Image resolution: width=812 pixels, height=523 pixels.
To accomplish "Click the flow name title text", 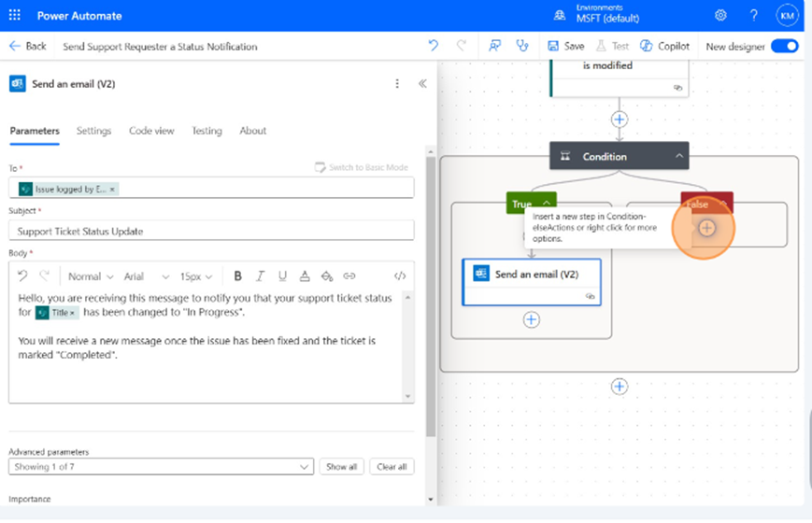I will 160,47.
